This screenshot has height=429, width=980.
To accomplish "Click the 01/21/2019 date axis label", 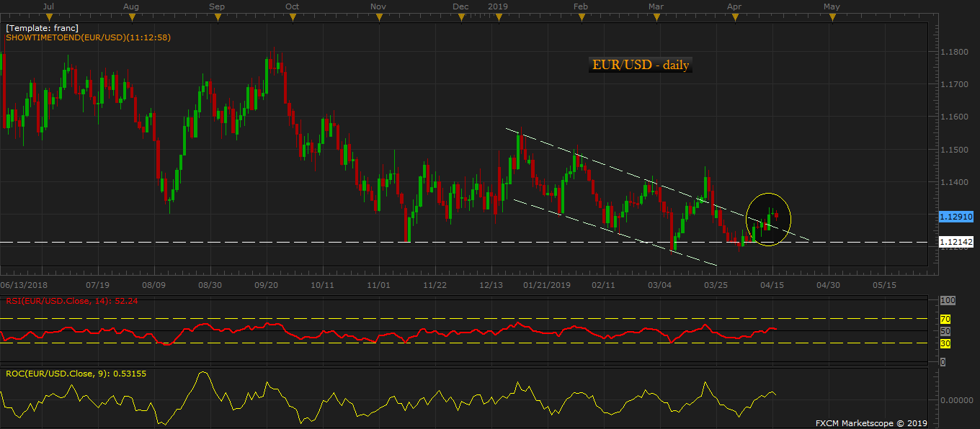I will click(546, 285).
